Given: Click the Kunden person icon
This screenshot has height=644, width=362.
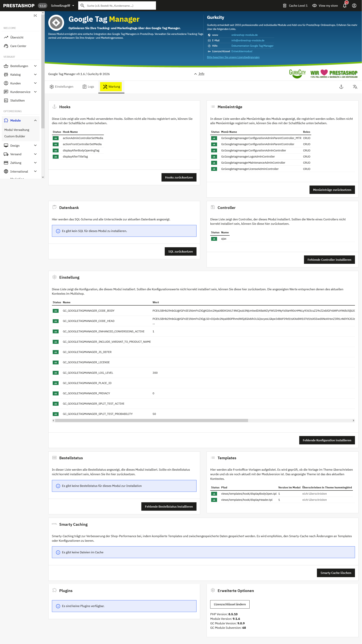Looking at the screenshot, I should click(x=6, y=83).
